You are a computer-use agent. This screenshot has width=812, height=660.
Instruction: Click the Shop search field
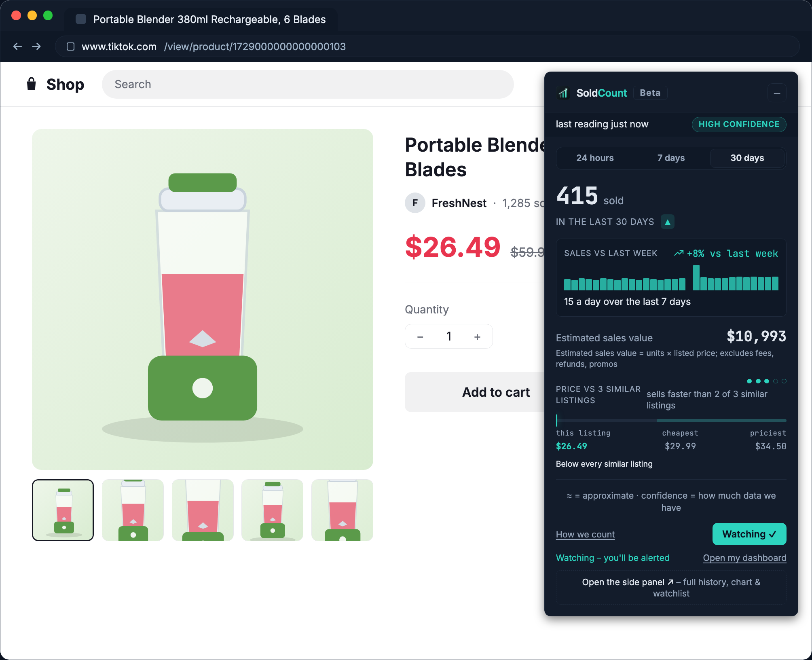pos(308,85)
